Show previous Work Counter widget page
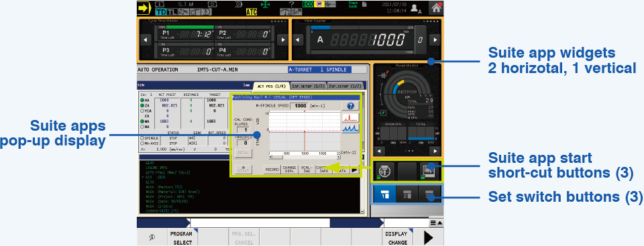The image size is (644, 246). coord(298,40)
